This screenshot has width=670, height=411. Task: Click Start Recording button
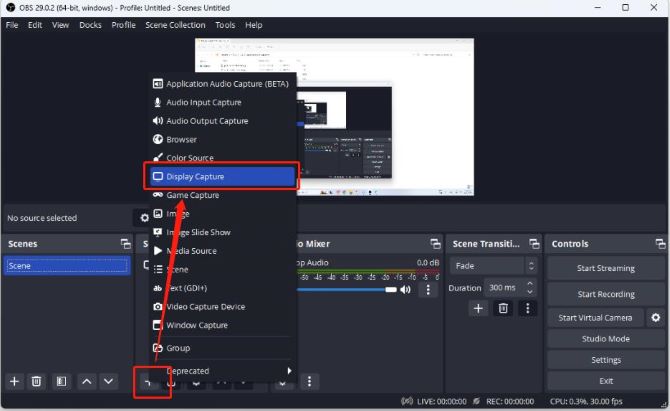[x=606, y=294]
